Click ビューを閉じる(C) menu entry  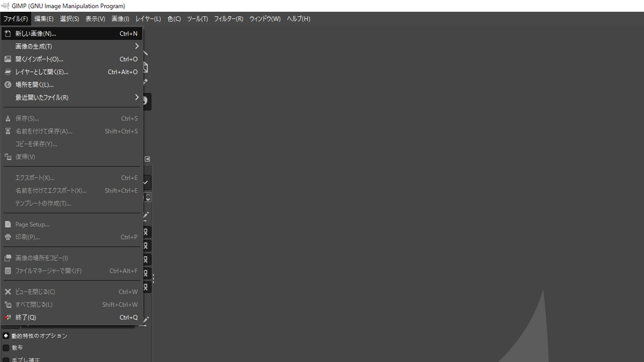tap(72, 292)
